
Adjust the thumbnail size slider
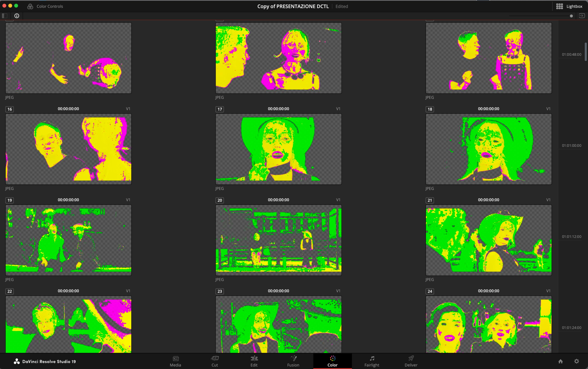pyautogui.click(x=571, y=16)
